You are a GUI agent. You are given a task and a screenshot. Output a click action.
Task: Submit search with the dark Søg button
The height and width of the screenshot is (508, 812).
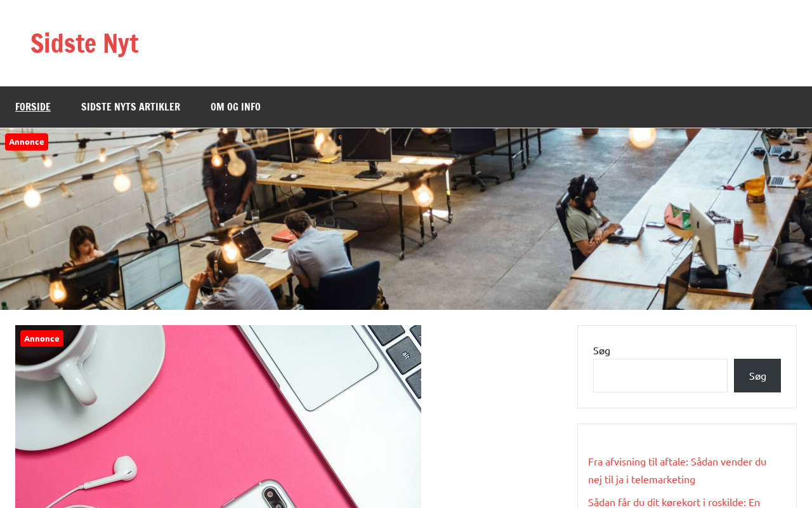pos(757,375)
